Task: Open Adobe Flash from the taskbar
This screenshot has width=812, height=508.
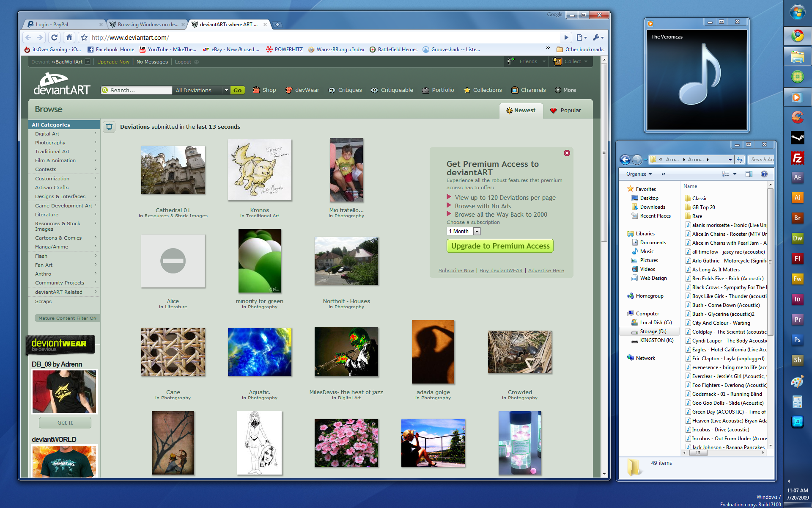Action: click(797, 259)
